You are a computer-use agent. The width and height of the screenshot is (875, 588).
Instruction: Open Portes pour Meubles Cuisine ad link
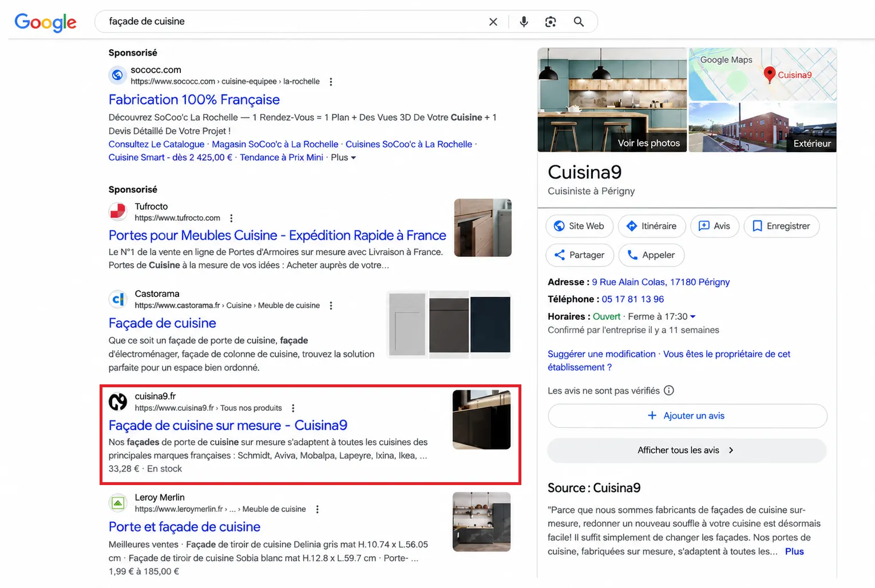278,235
